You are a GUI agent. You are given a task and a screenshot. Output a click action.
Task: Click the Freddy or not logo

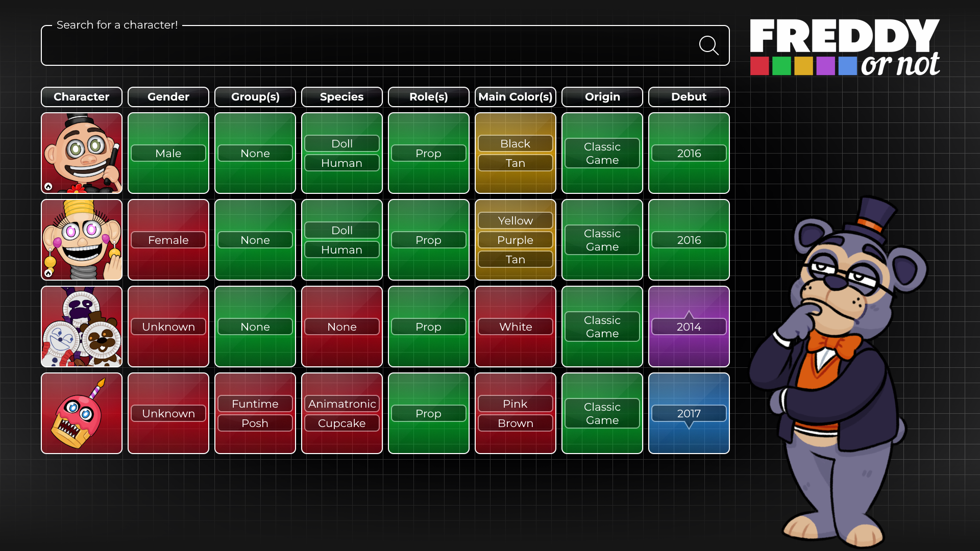tap(845, 47)
